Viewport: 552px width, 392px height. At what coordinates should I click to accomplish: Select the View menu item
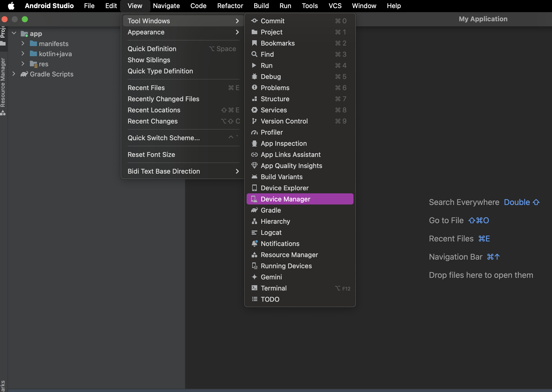(134, 6)
